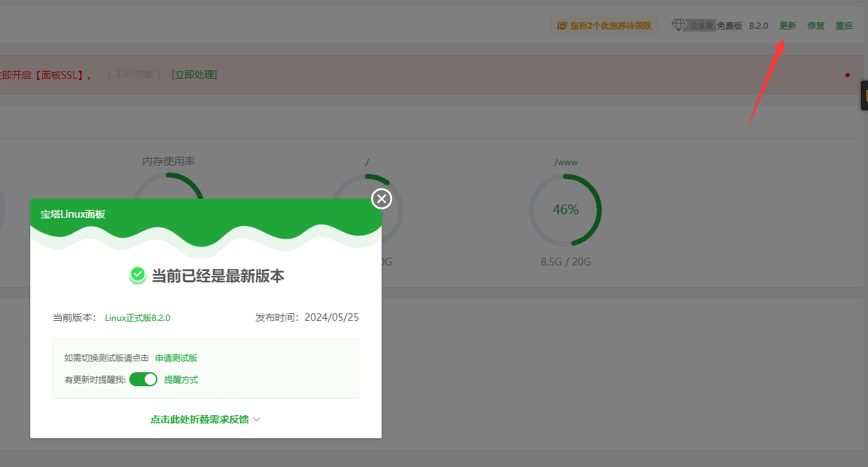Toggle the 有更新时提醒我 switch off
The width and height of the screenshot is (868, 467).
[x=143, y=379]
